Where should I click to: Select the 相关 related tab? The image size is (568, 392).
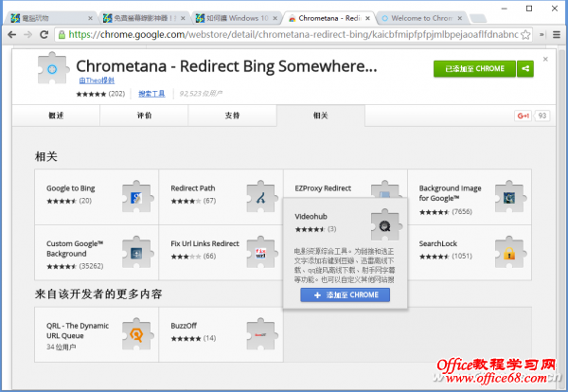pos(321,116)
